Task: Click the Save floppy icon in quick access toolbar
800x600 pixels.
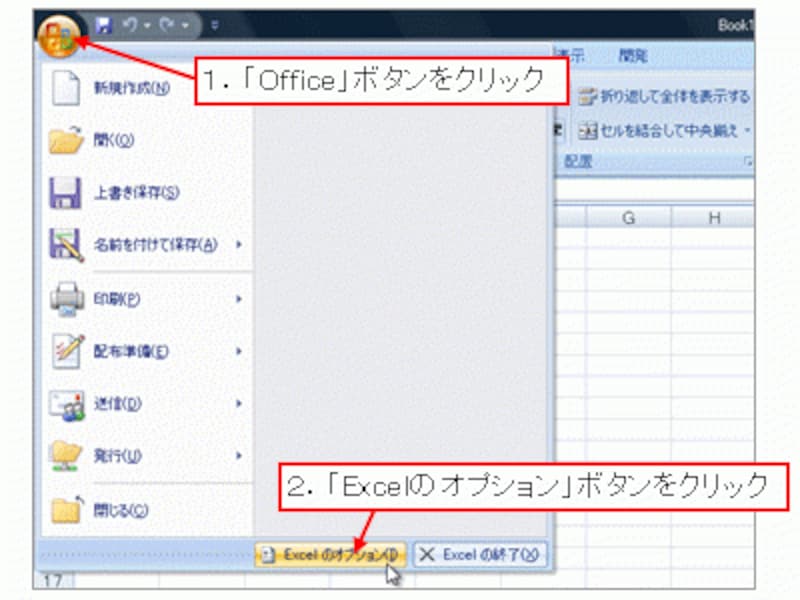Action: coord(104,24)
